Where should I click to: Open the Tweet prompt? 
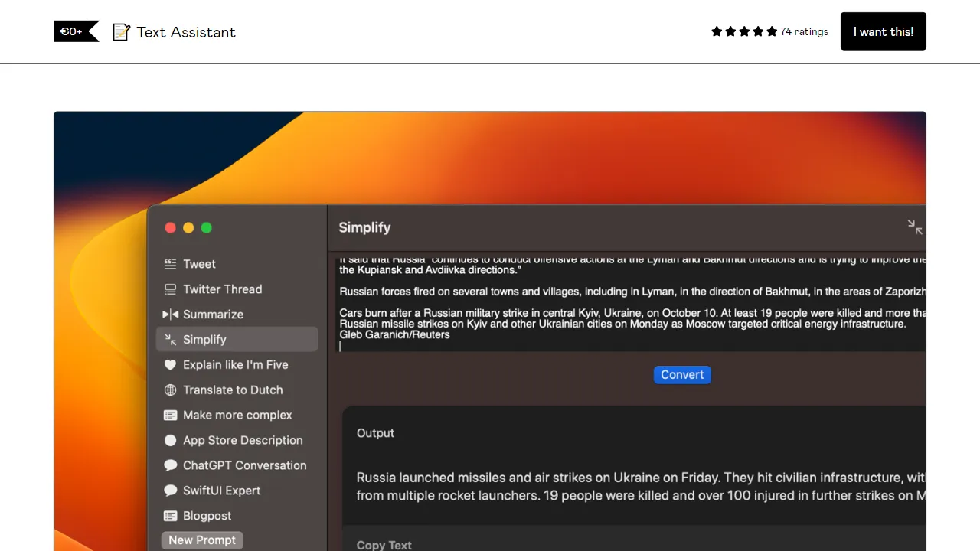237,264
